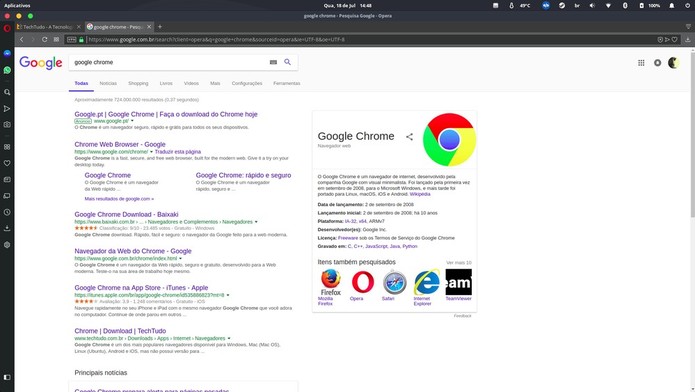
Task: Select the Livros search tab
Action: 166,83
